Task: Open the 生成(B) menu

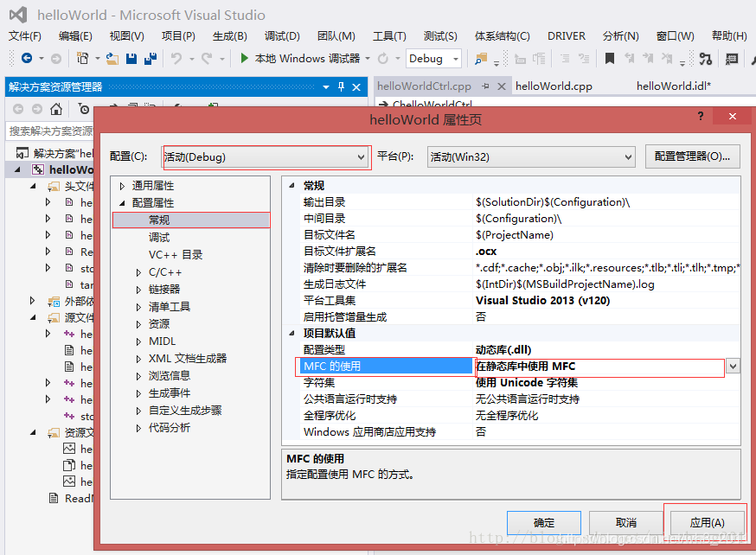Action: pyautogui.click(x=229, y=36)
